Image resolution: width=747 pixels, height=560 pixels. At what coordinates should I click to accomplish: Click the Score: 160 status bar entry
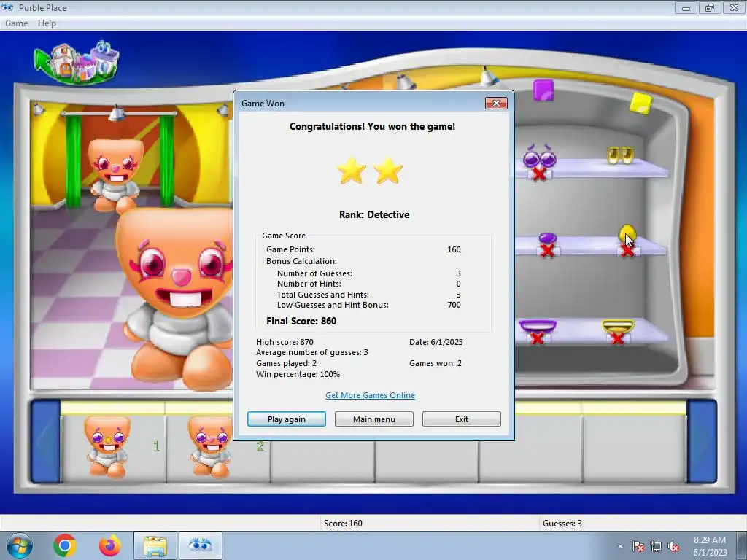[343, 524]
